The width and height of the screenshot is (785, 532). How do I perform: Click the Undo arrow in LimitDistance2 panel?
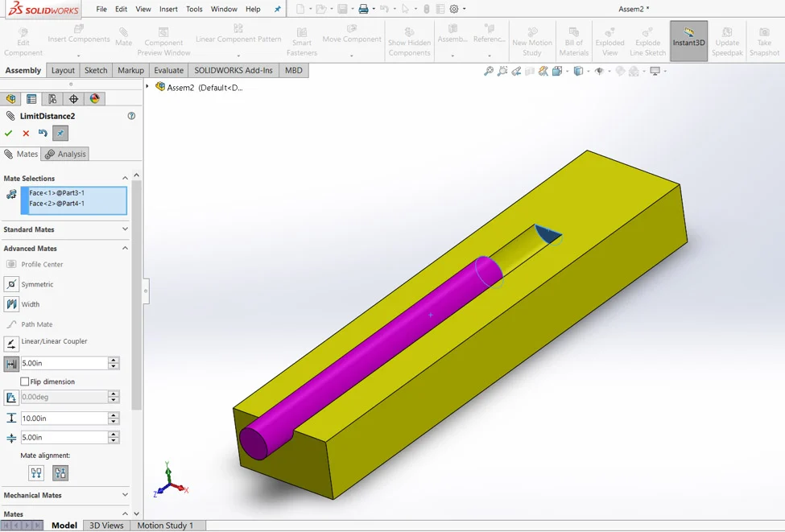click(x=43, y=133)
